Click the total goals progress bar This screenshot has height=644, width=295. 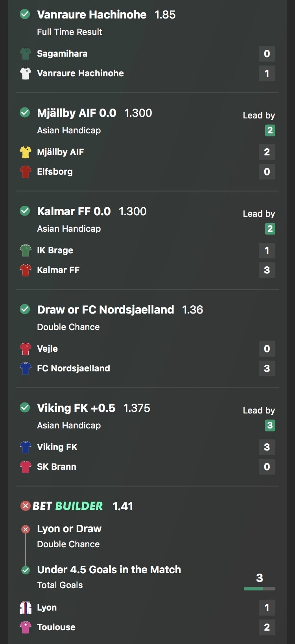(x=259, y=589)
